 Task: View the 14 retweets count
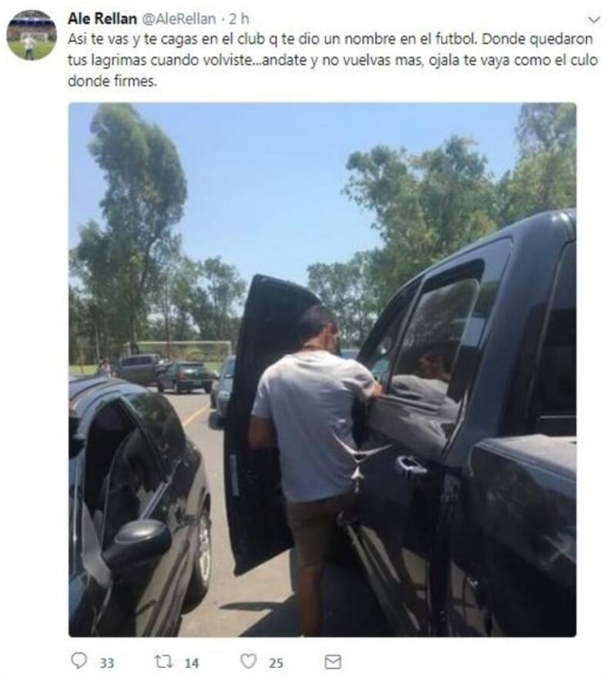coord(192,663)
